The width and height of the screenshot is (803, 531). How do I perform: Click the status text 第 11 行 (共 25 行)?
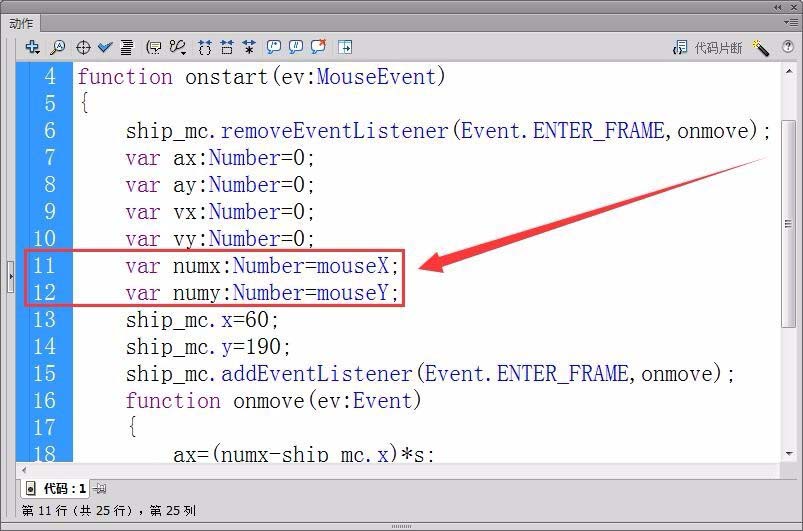click(76, 511)
